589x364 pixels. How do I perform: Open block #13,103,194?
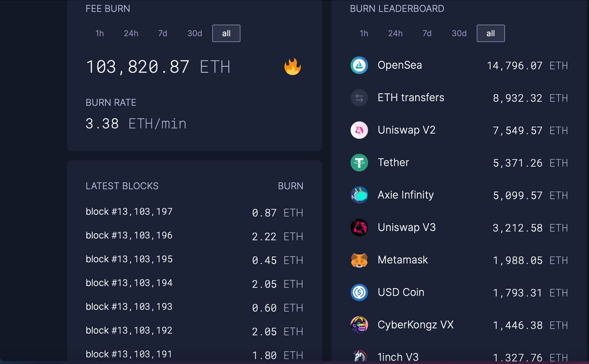(129, 283)
